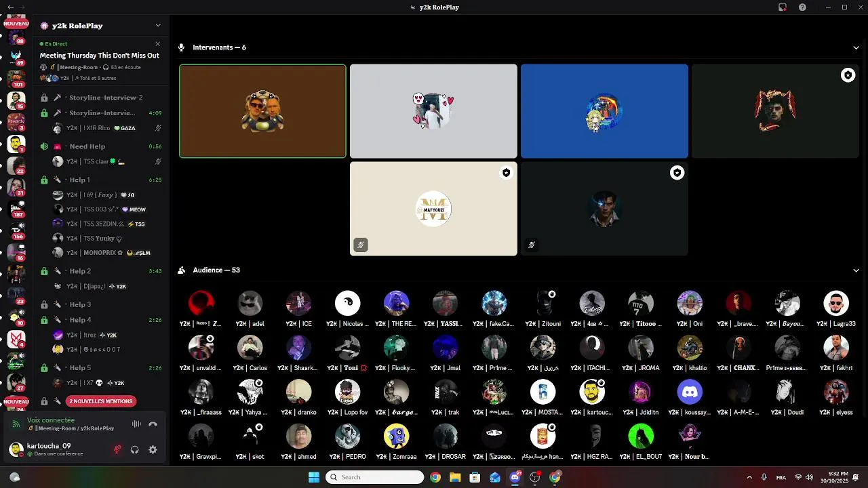Screen dimensions: 868x488
Task: Open kartoucha_09 user profile panel
Action: tap(56, 449)
